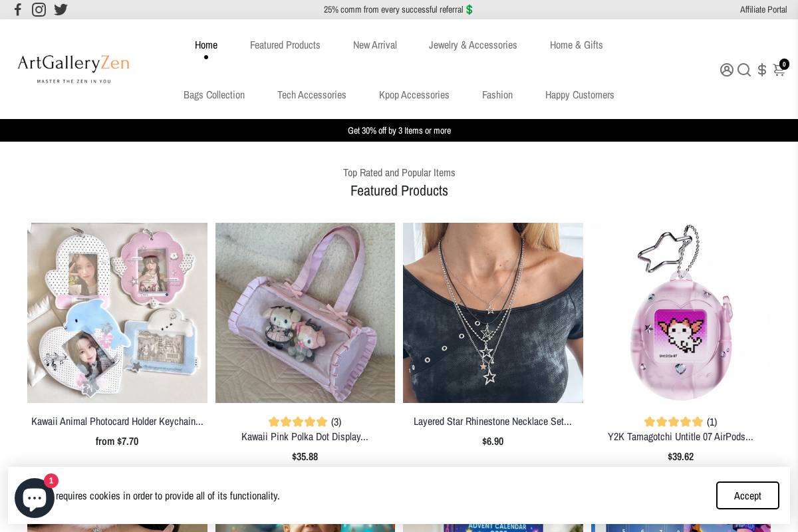Open Layered Star Rhinestone Necklace Set link
Image resolution: width=798 pixels, height=532 pixels.
[493, 422]
